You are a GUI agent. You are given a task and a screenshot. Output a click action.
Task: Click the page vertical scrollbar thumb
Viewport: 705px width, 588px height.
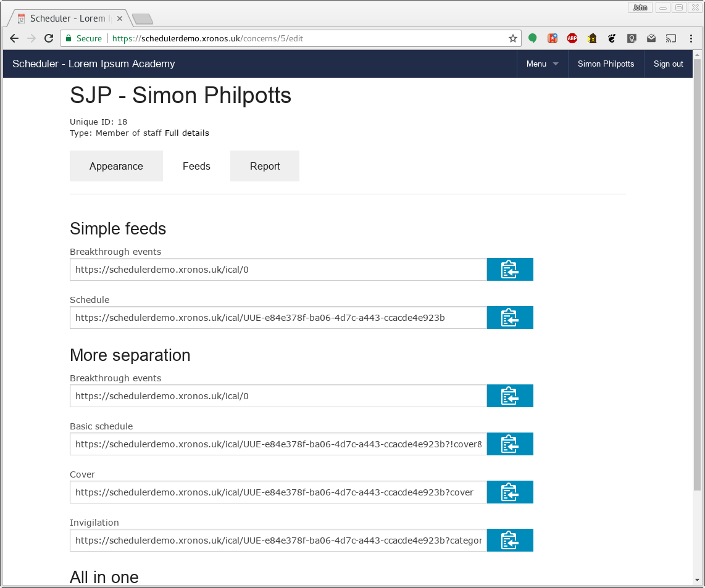tap(697, 274)
